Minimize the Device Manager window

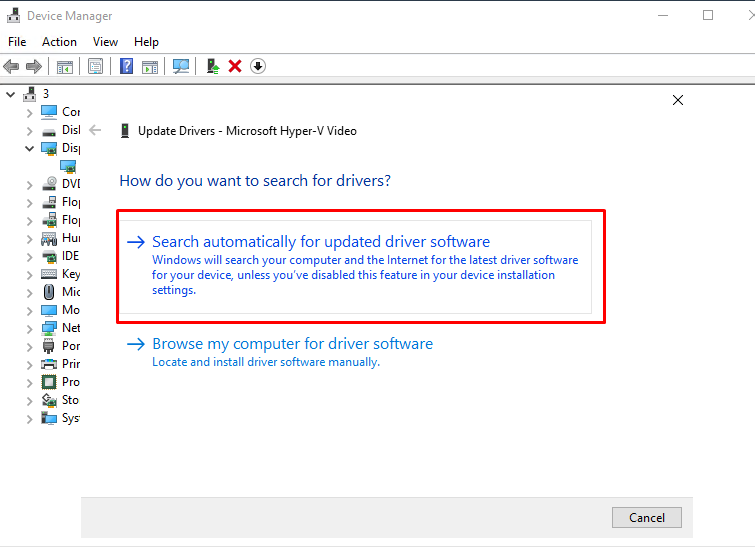[x=663, y=15]
